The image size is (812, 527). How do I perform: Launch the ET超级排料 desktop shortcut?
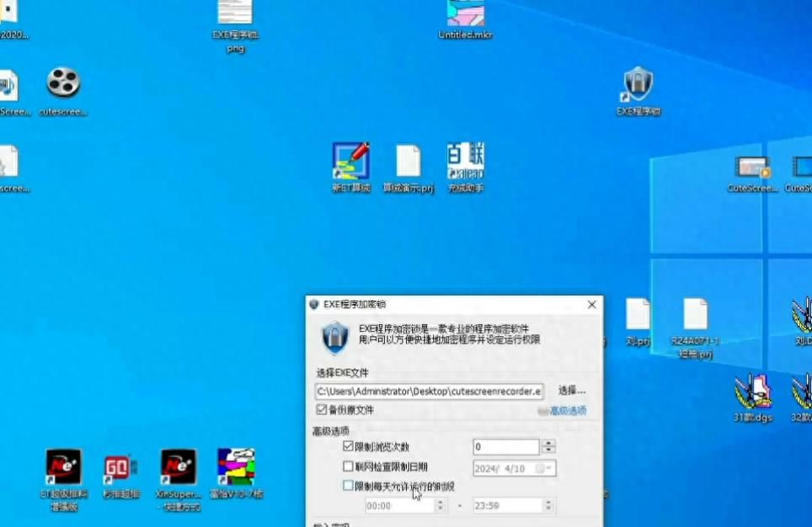coord(63,467)
